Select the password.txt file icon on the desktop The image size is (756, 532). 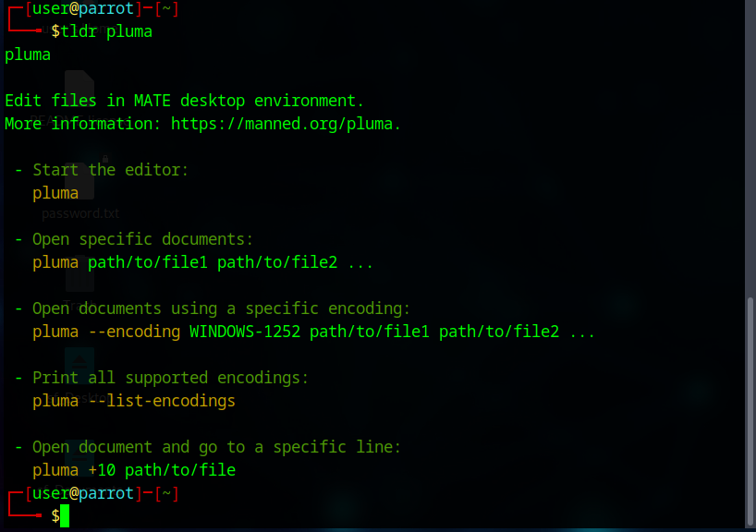[x=79, y=180]
